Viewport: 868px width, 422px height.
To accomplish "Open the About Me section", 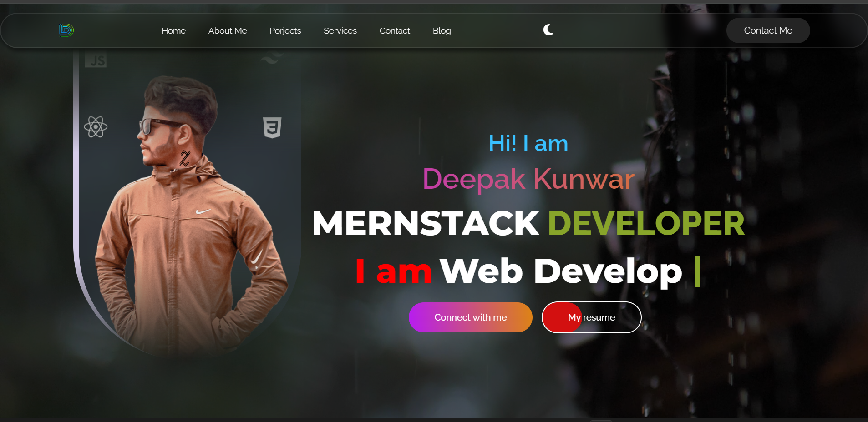I will coord(228,30).
